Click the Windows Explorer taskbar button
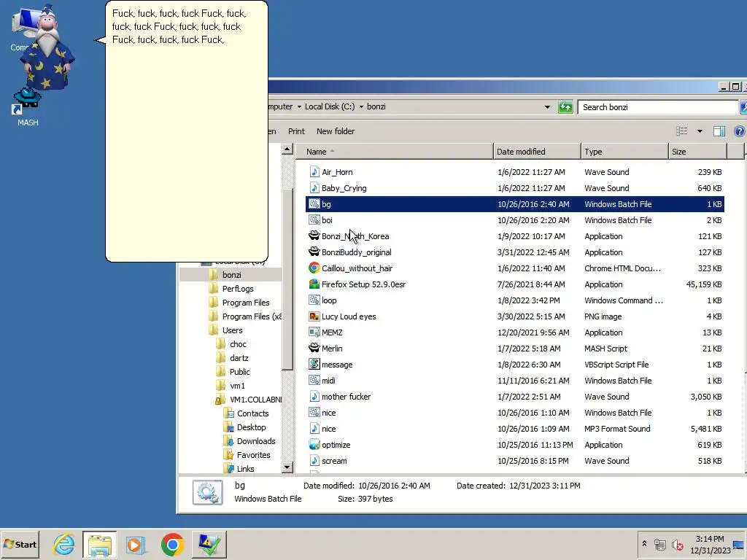747x560 pixels. click(x=99, y=544)
